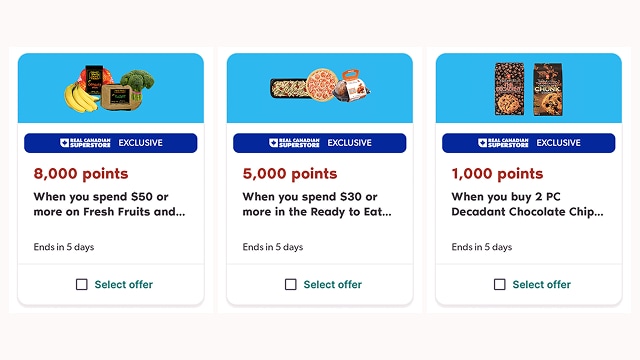Screen dimensions: 640x360
Task: Expand truncated Decadant Chocolate Chip description
Action: pyautogui.click(x=527, y=204)
